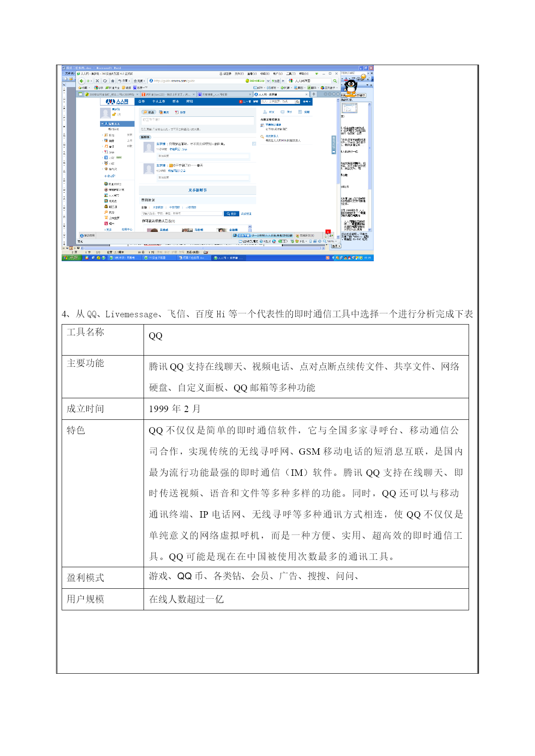Click the browser refresh icon
Screen dimensions: 535x756
(x=105, y=81)
